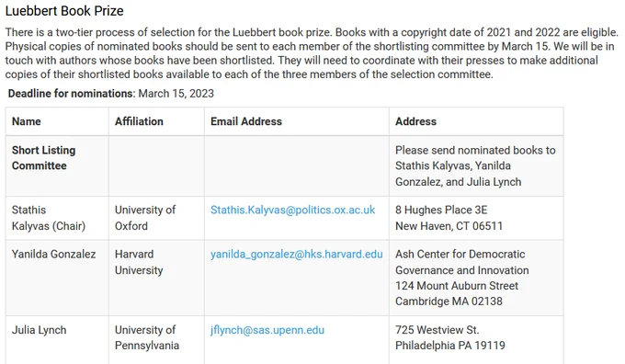Click the Julia Lynch name cell
The image size is (625, 364).
(x=57, y=340)
